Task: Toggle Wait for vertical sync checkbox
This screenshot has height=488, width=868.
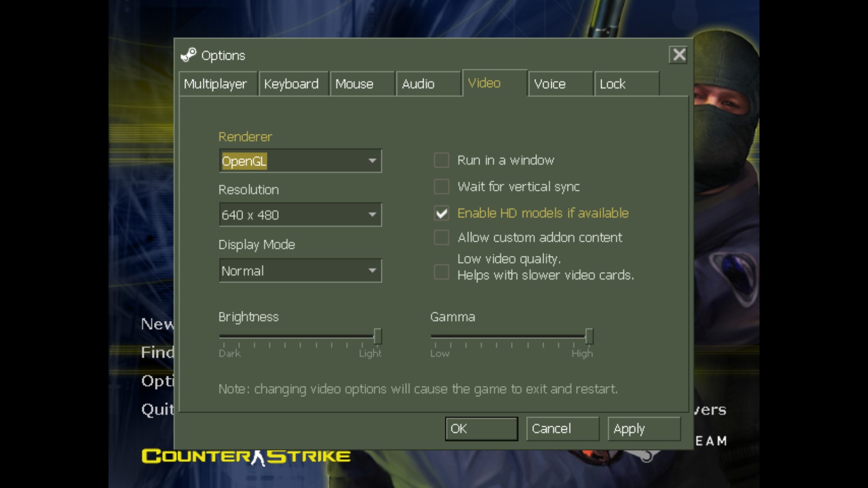Action: (x=442, y=187)
